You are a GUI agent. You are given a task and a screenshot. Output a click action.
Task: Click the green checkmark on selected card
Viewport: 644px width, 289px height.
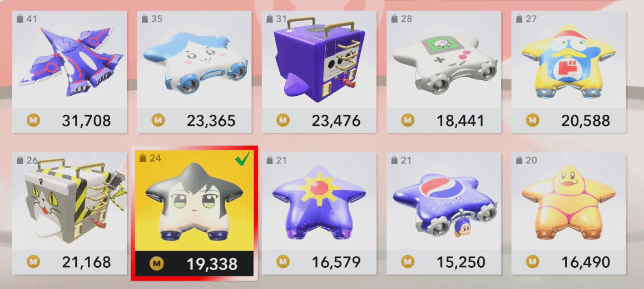click(242, 159)
